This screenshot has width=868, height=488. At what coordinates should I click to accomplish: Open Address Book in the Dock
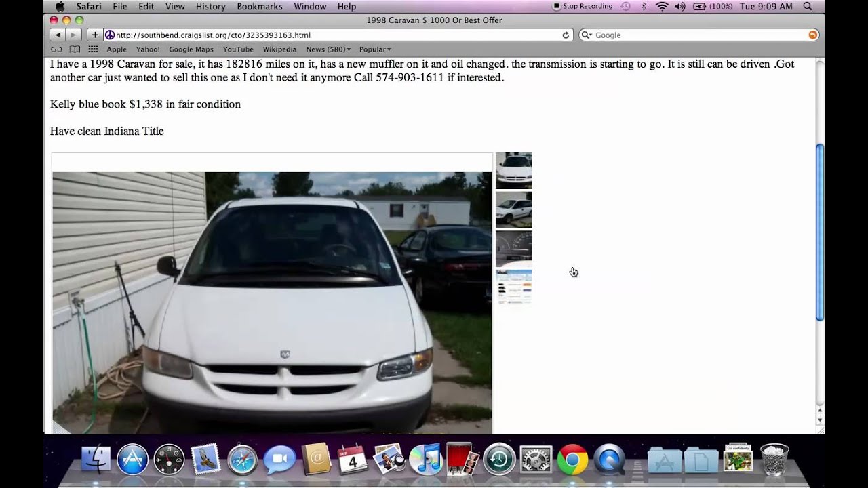pyautogui.click(x=315, y=460)
